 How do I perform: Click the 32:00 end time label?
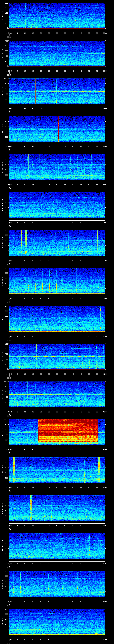(105, 33)
